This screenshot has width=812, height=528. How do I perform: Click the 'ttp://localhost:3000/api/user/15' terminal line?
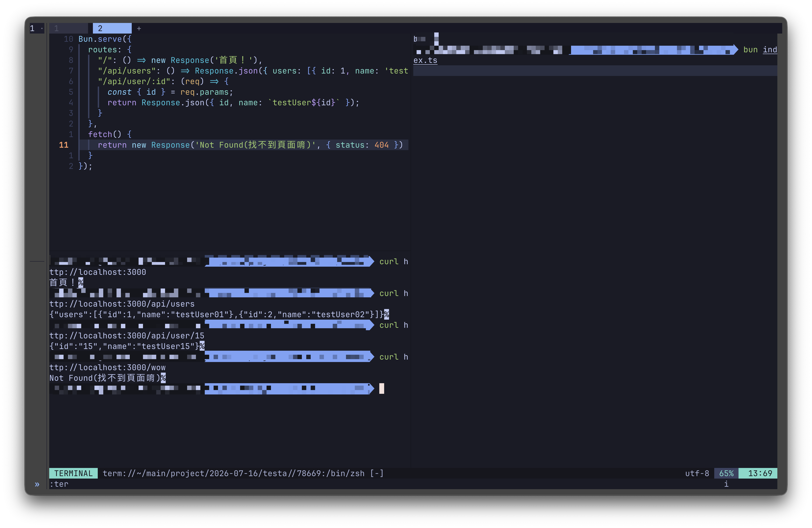click(127, 336)
